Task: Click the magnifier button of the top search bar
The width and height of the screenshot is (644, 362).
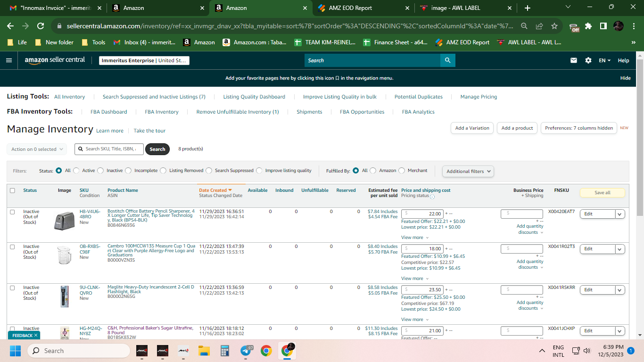Action: (x=447, y=60)
